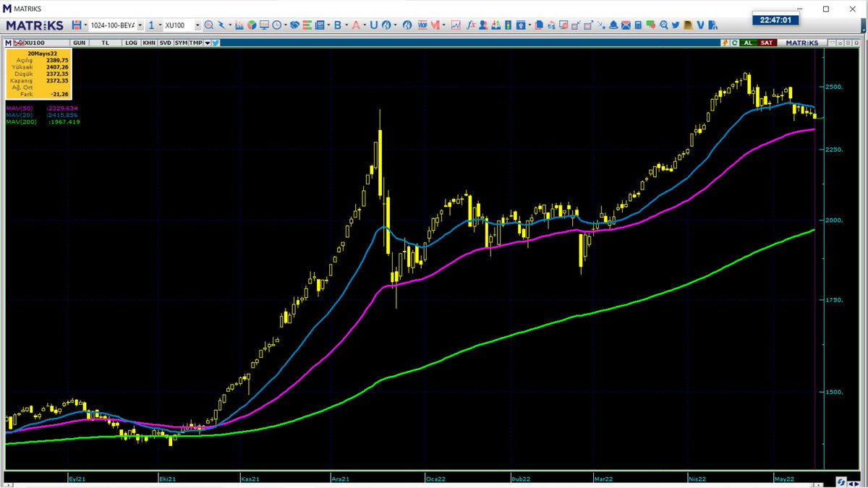Click the handshake icon
Viewport: 868px width, 488px height.
click(x=294, y=25)
